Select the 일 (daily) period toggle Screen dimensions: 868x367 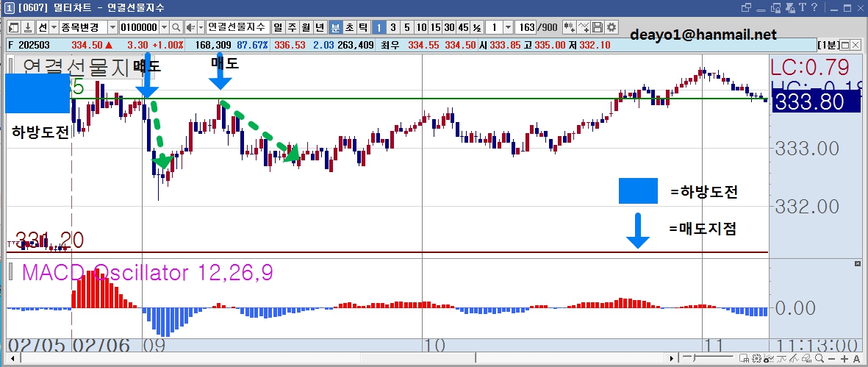coord(277,28)
